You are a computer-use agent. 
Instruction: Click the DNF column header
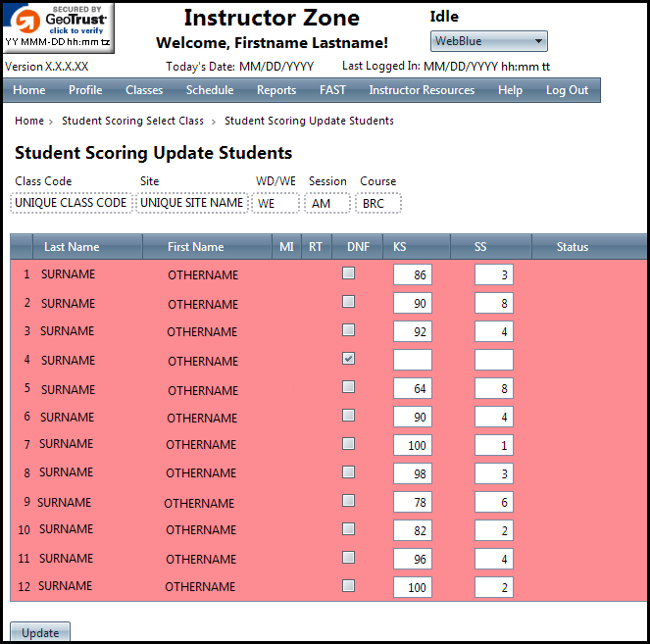[x=358, y=247]
